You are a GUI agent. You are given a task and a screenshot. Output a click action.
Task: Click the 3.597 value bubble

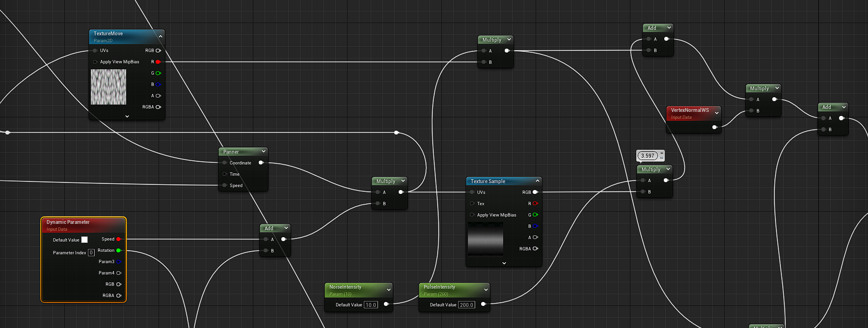point(648,156)
